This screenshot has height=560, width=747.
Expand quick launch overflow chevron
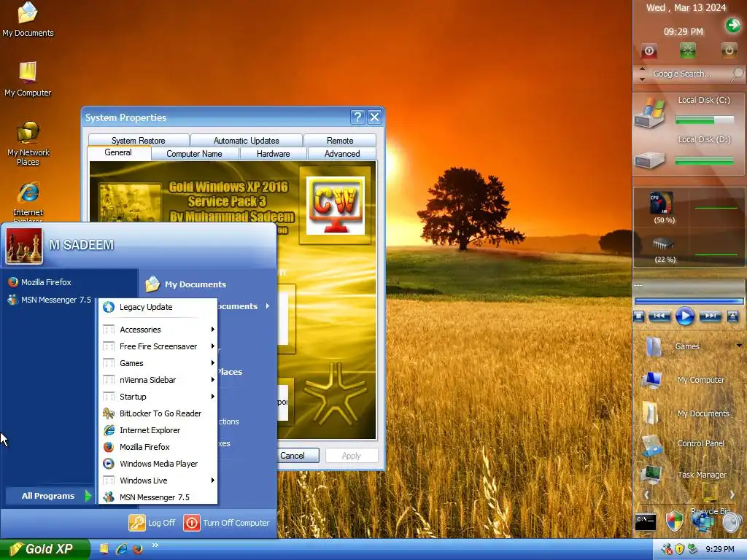(x=155, y=545)
